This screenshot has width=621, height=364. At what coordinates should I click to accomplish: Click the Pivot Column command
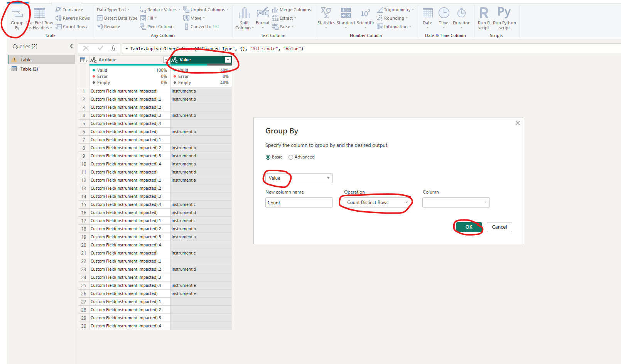[157, 27]
